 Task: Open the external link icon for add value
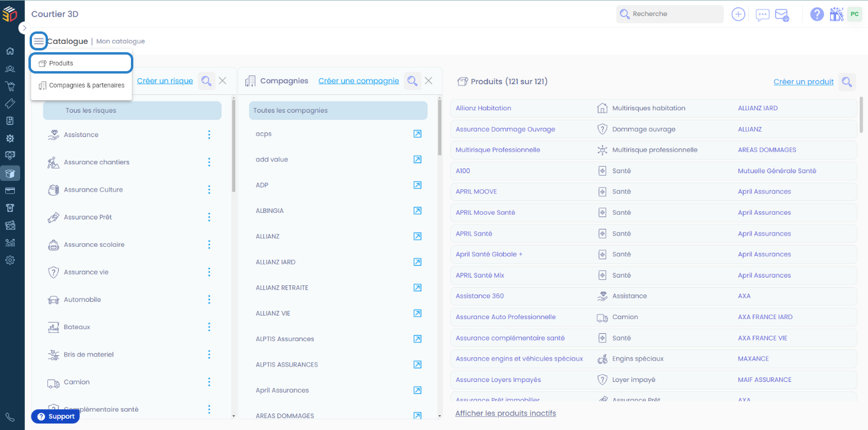click(x=417, y=160)
